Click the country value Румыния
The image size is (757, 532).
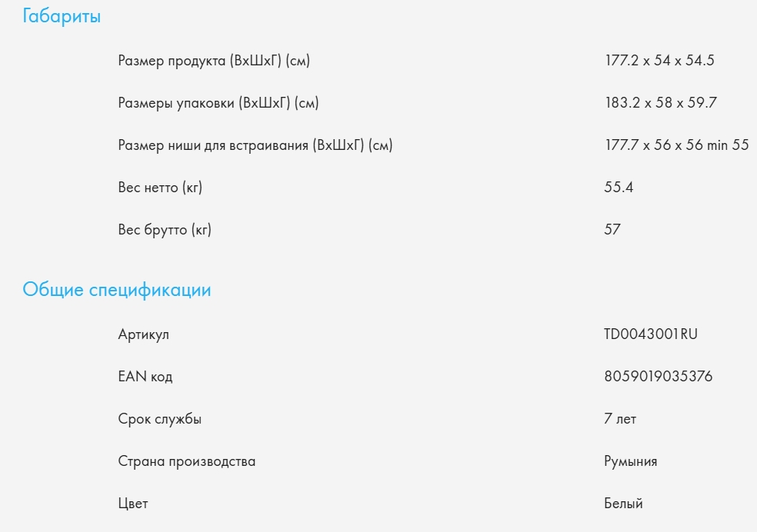click(630, 461)
